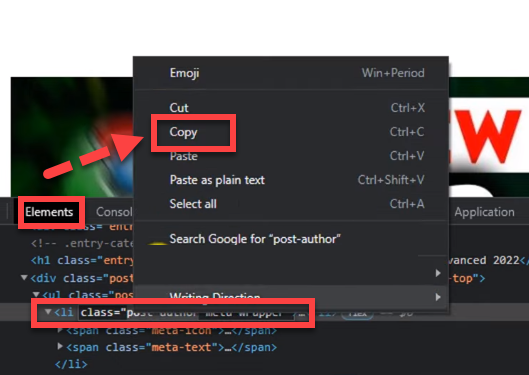Select the closing </li> tag line

pos(71,364)
